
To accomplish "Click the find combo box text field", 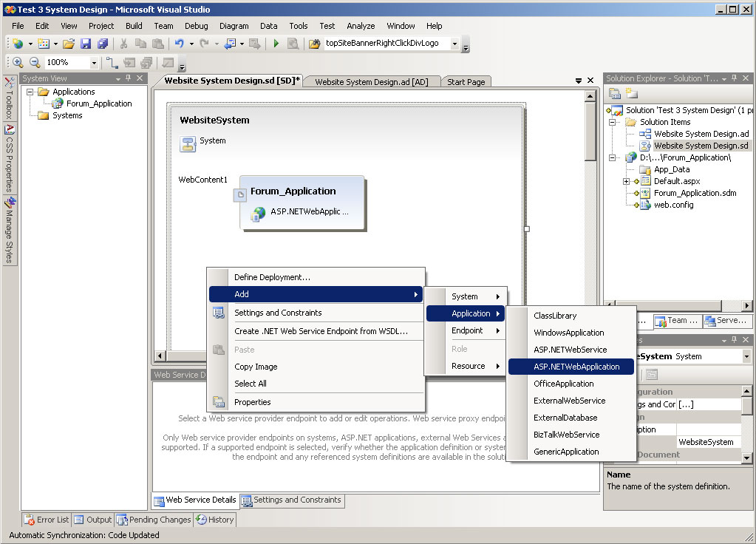I will tap(386, 43).
